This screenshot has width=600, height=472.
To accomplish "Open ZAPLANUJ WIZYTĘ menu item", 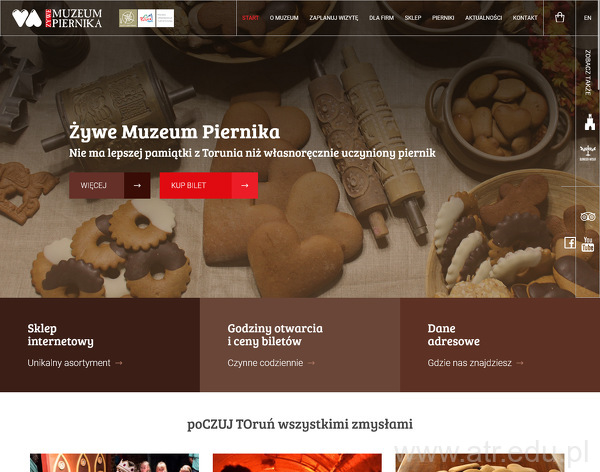I will coord(334,18).
